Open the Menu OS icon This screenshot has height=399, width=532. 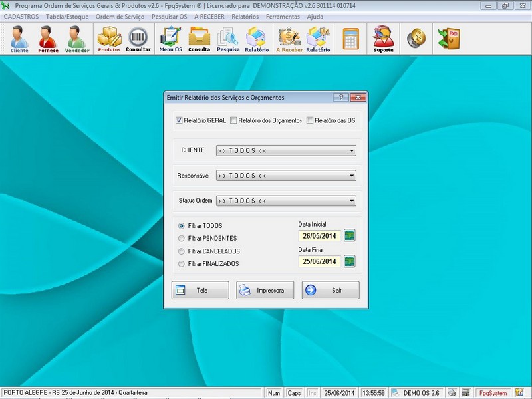[x=170, y=39]
